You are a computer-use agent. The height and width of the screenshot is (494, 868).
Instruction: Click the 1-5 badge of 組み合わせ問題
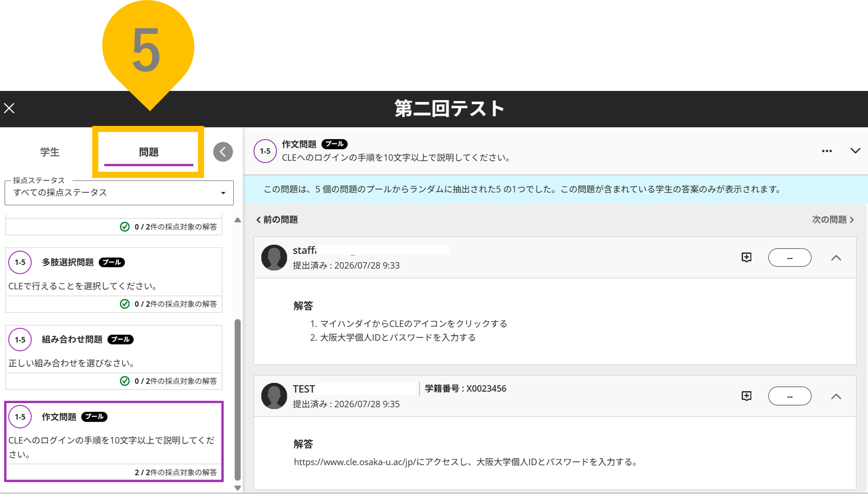coord(20,339)
